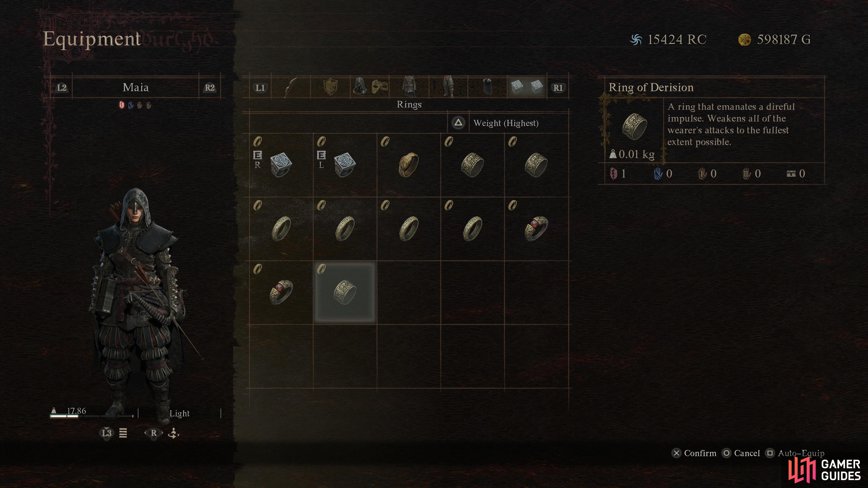Select the highlighted Ring of Derision slot
The height and width of the screenshot is (488, 868).
[345, 292]
